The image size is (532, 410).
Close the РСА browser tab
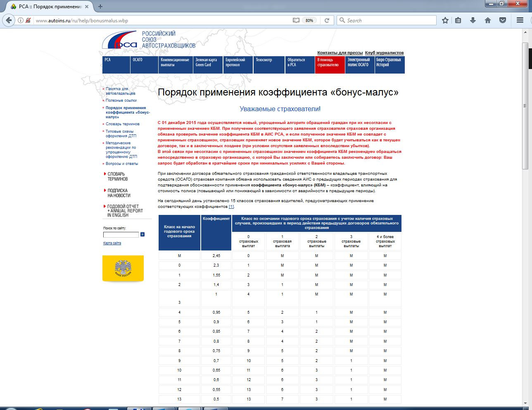coord(86,7)
